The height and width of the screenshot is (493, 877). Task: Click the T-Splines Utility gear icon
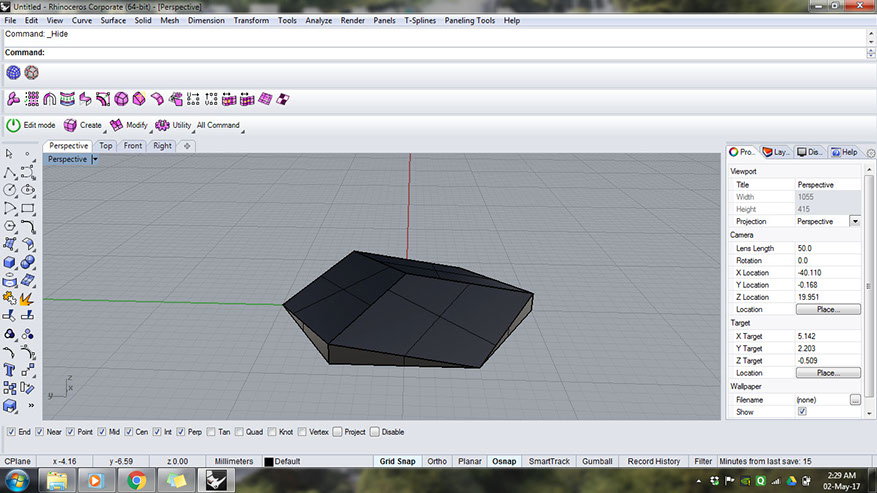162,125
